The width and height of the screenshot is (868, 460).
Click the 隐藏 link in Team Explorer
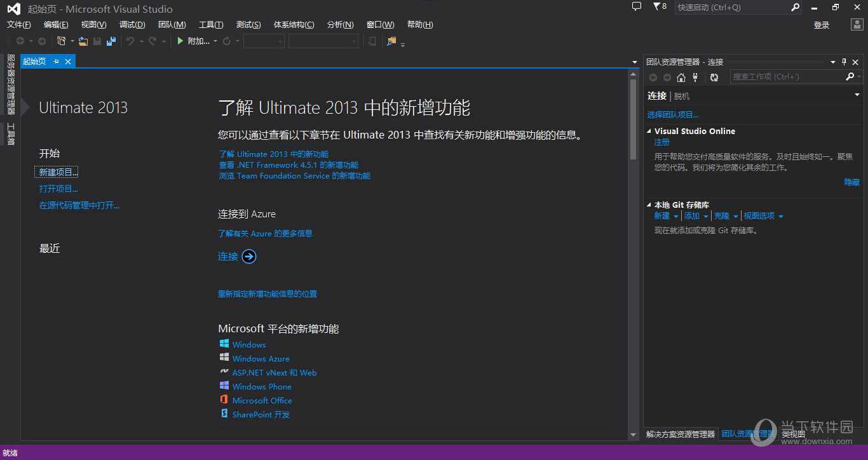852,182
